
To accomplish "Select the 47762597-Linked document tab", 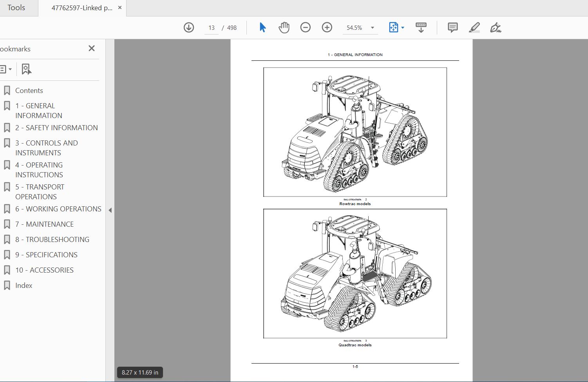I will pos(82,8).
